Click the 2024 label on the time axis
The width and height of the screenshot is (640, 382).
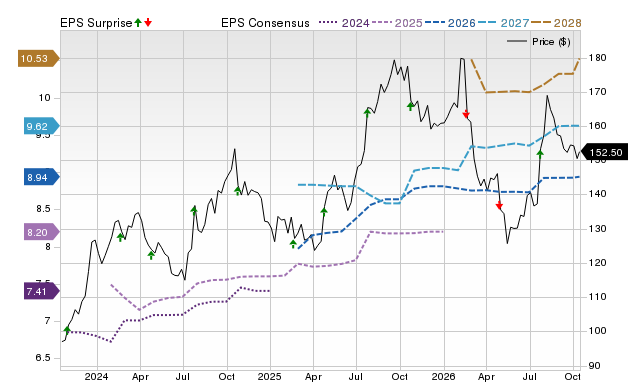tap(96, 376)
